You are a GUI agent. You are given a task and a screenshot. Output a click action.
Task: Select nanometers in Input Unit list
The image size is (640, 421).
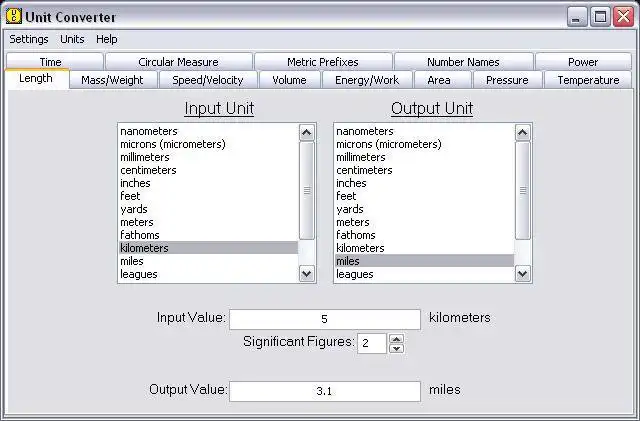(208, 131)
